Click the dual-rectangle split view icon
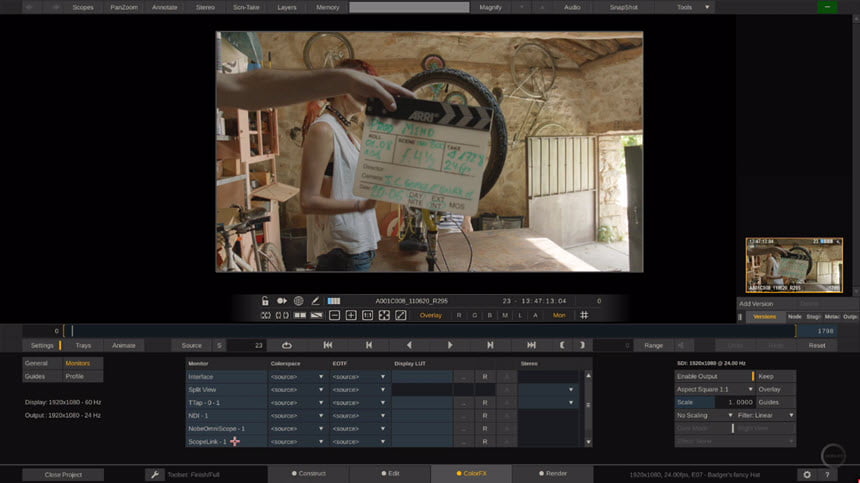 click(299, 315)
